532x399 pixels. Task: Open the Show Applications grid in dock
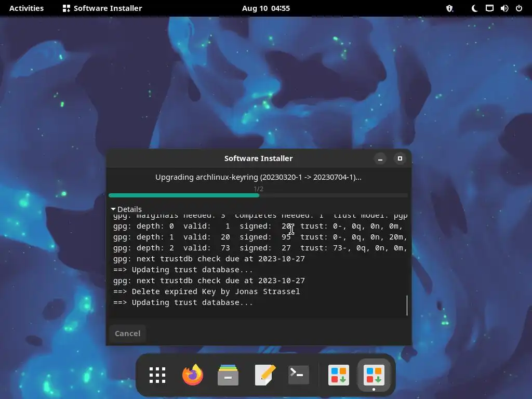point(157,375)
